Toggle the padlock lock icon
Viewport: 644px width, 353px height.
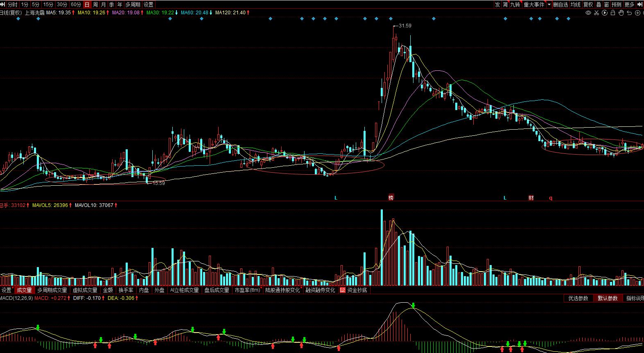click(x=612, y=13)
